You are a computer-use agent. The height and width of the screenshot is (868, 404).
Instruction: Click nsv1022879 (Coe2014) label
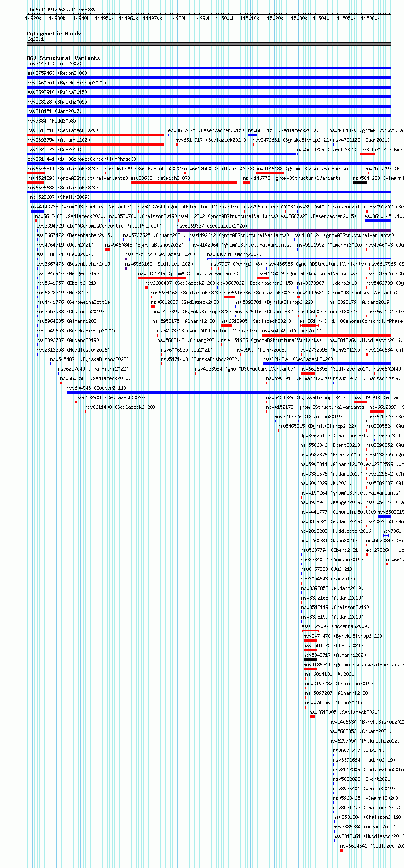point(54,150)
